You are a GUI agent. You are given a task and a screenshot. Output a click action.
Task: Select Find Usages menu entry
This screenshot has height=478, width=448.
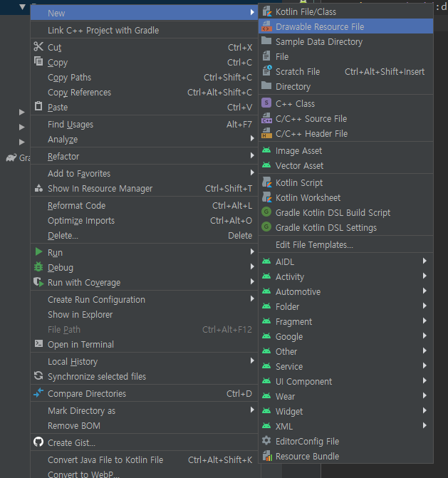(x=144, y=125)
